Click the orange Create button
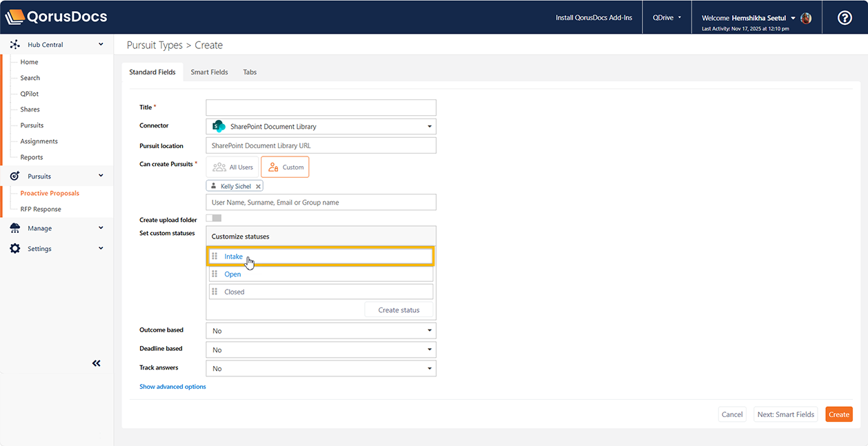The height and width of the screenshot is (446, 868). coord(838,414)
